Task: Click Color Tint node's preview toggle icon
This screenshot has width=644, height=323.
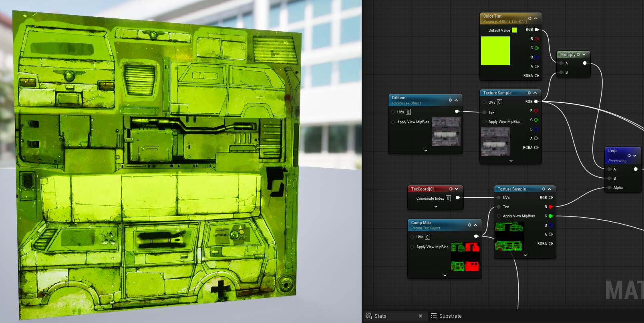Action: pos(530,18)
